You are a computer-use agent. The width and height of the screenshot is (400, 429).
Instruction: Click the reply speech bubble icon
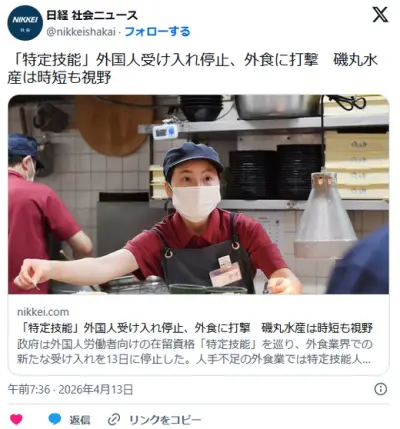[55, 419]
